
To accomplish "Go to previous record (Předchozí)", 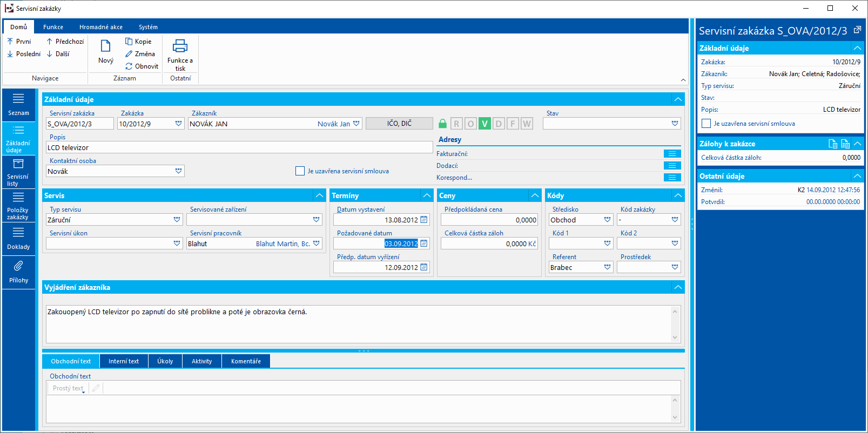I will [x=65, y=42].
